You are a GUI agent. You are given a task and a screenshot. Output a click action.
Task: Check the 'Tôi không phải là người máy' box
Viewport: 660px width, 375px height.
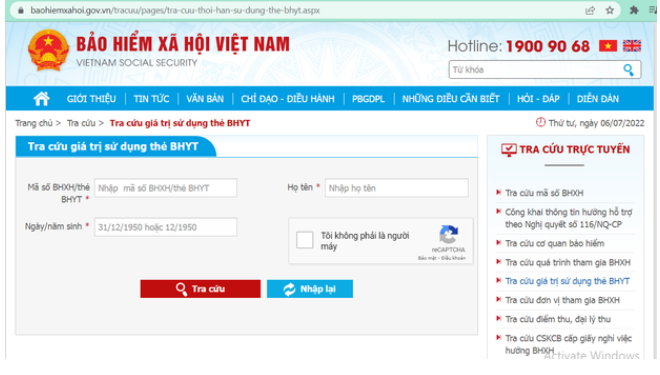coord(304,240)
